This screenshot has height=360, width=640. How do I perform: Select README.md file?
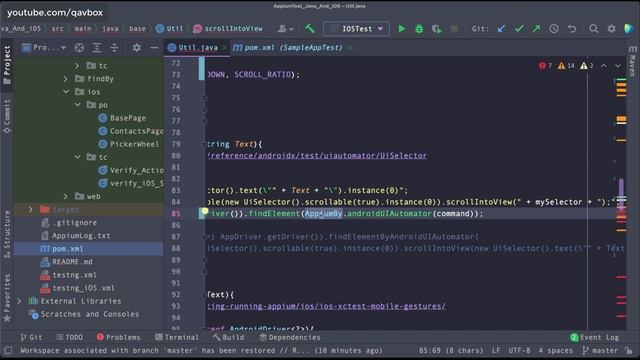point(67,262)
